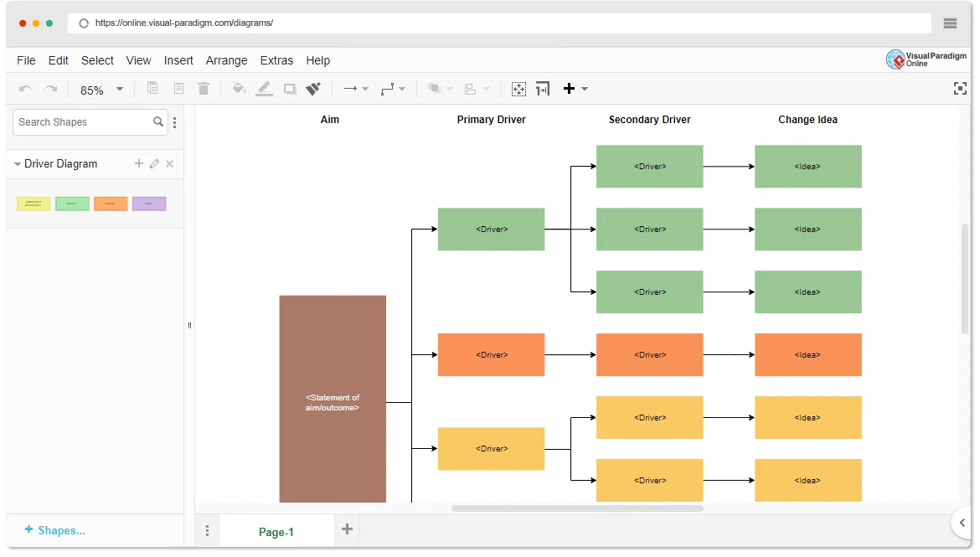Image resolution: width=980 pixels, height=557 pixels.
Task: Open the Edit menu
Action: (x=58, y=60)
